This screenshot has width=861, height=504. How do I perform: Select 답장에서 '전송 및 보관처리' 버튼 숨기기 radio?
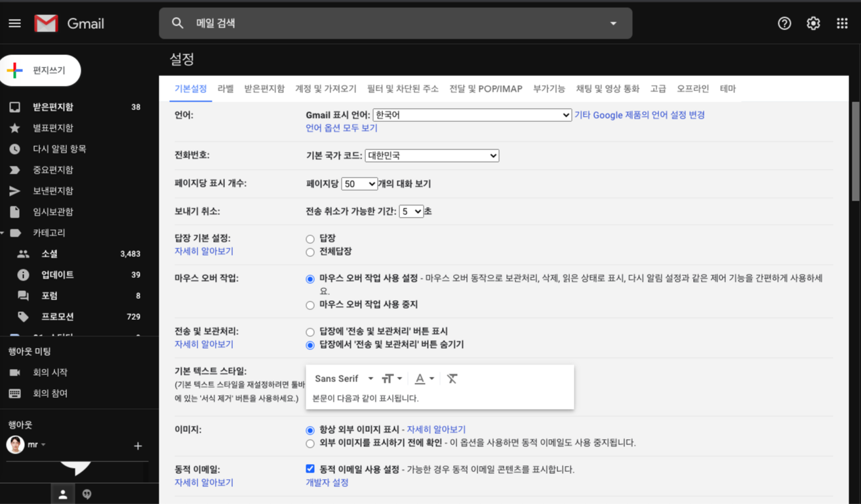310,345
